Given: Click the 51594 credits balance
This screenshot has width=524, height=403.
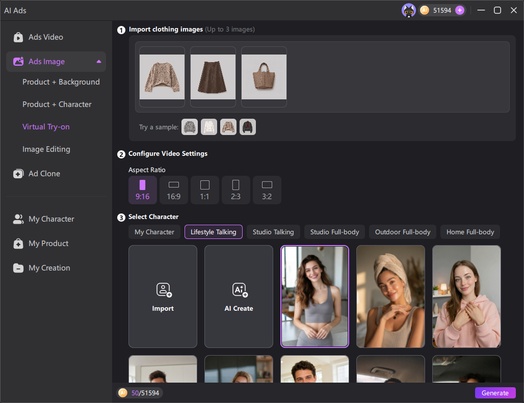Looking at the screenshot, I should (x=442, y=10).
